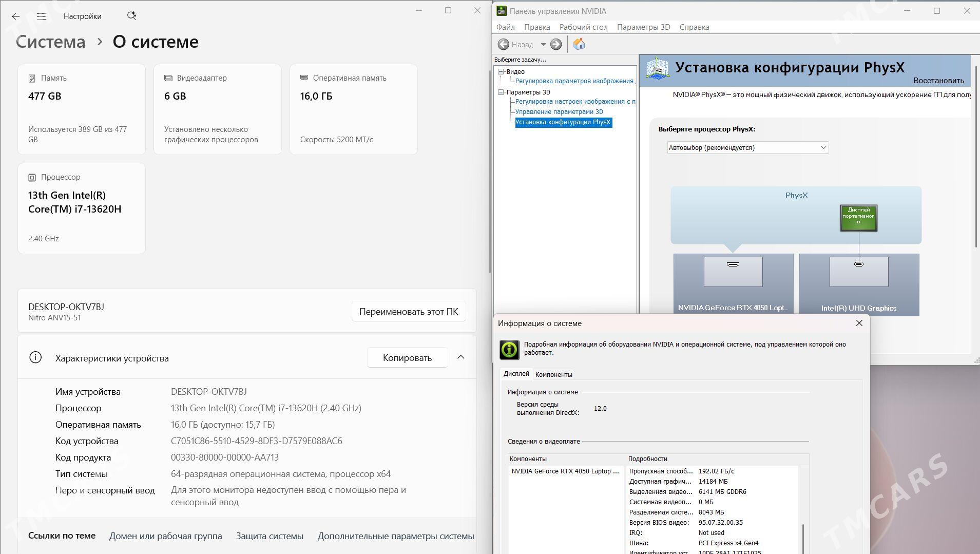Select Управление параметрами 3D task
This screenshot has height=554, width=980.
(559, 111)
